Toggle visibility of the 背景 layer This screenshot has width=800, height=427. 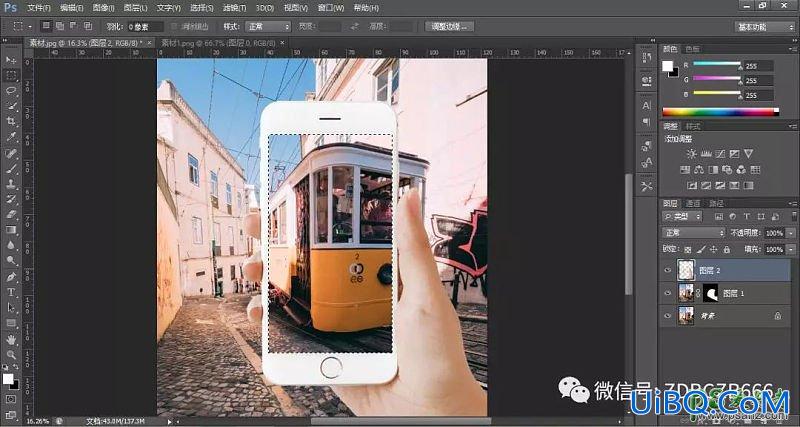(667, 316)
